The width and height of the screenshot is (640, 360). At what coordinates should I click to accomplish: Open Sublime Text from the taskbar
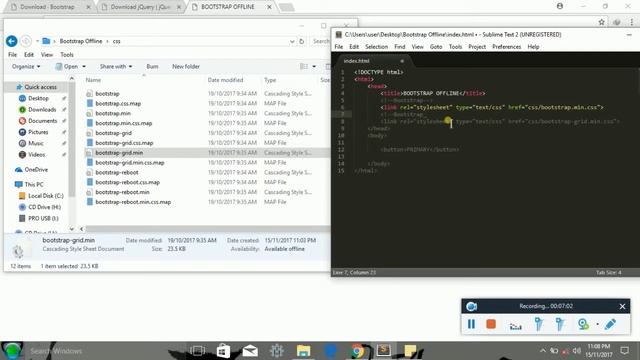coord(384,350)
